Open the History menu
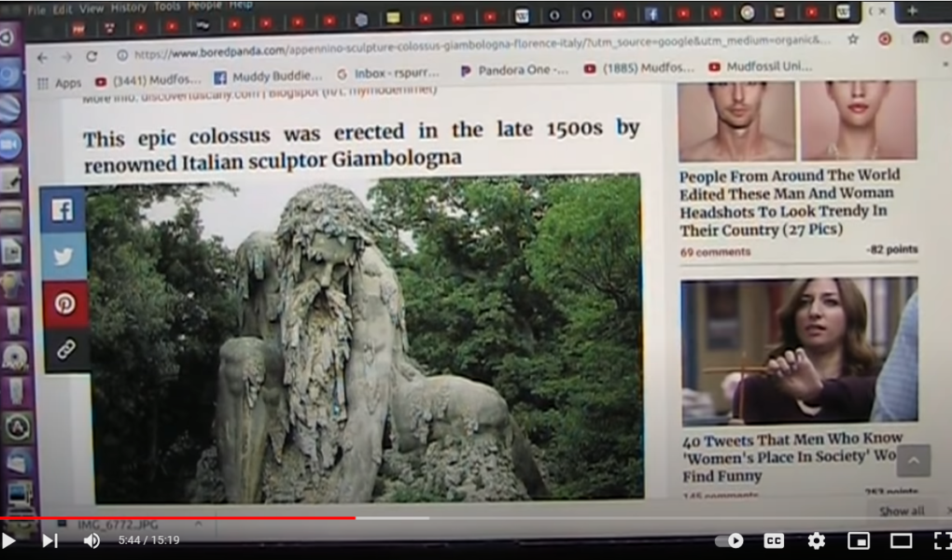Image resolution: width=952 pixels, height=560 pixels. point(127,8)
